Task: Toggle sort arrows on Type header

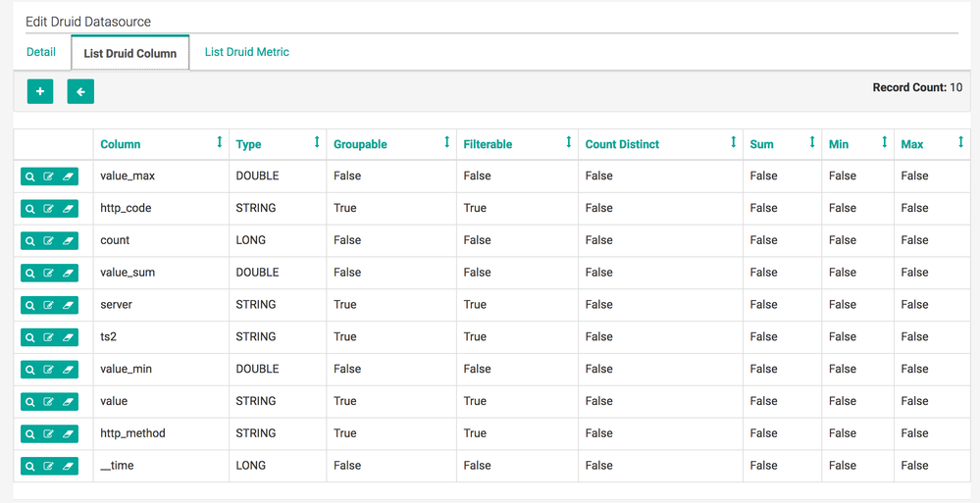Action: pos(317,143)
